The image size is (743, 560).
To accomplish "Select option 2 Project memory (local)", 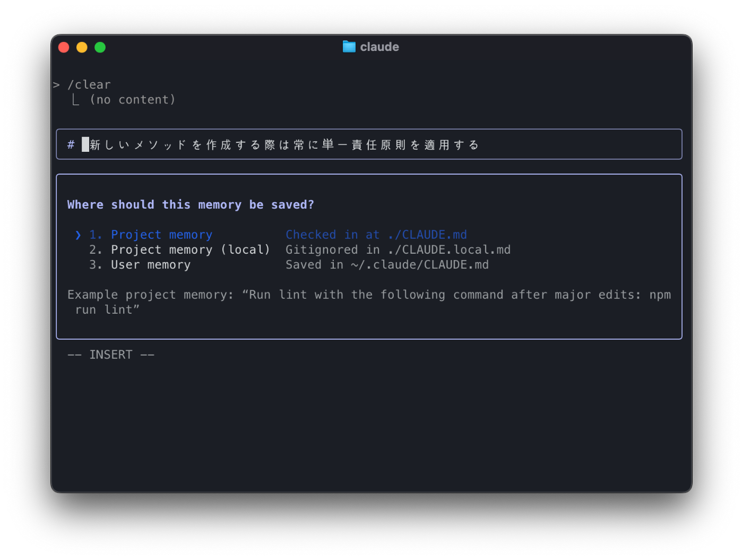I will coord(179,249).
